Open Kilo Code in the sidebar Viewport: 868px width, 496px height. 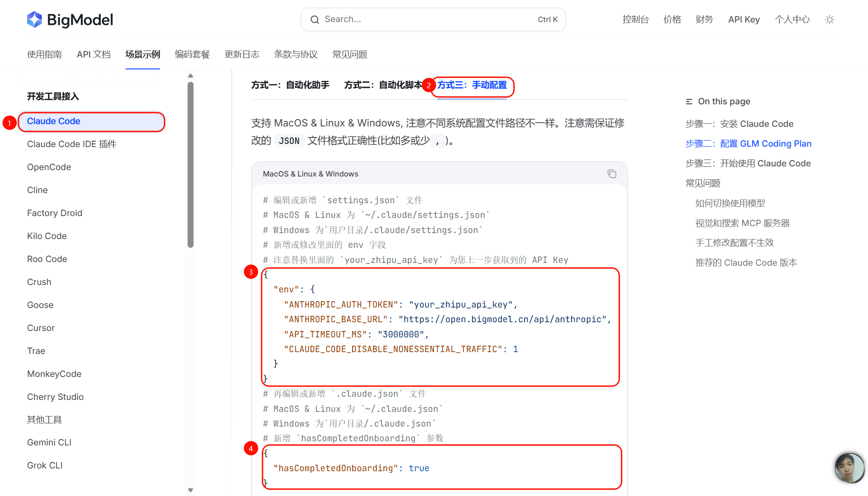point(47,236)
